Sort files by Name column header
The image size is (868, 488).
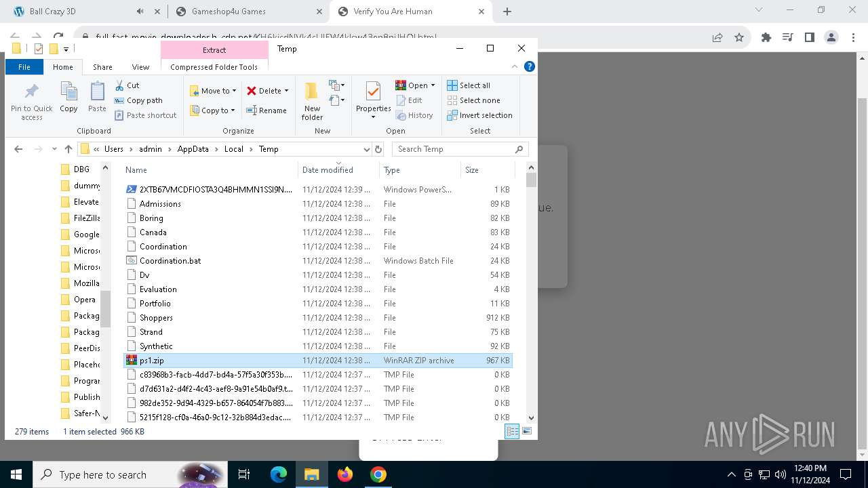pyautogui.click(x=210, y=170)
